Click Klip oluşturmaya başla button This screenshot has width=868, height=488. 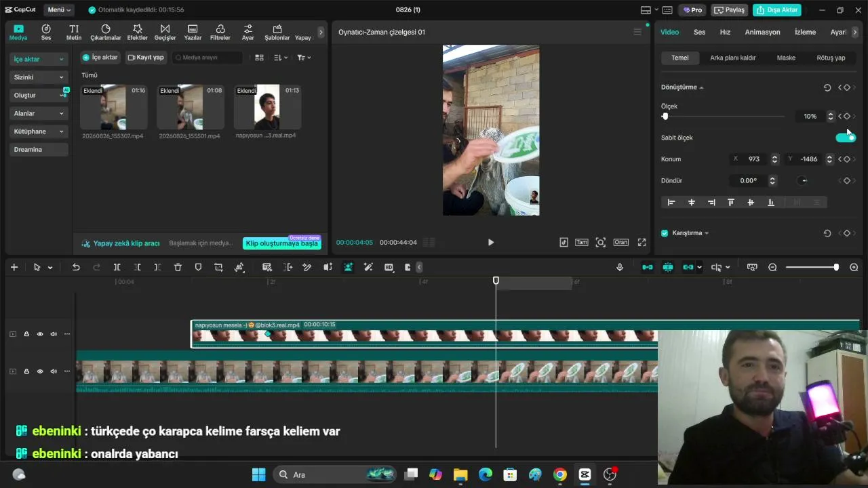[281, 243]
